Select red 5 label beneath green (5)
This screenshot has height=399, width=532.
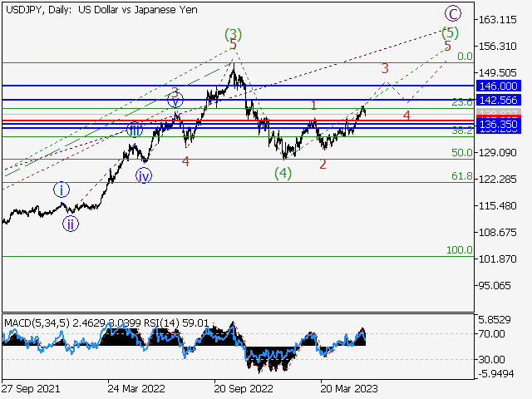(448, 46)
